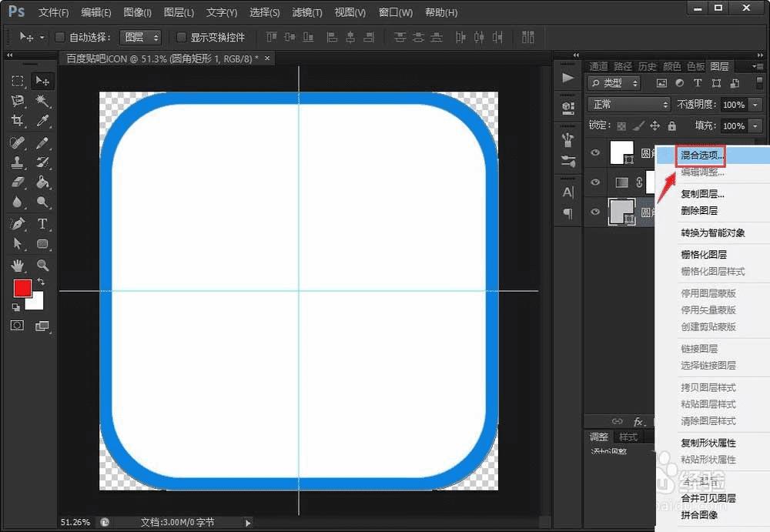Select the Eraser tool
The image size is (770, 532).
(18, 182)
